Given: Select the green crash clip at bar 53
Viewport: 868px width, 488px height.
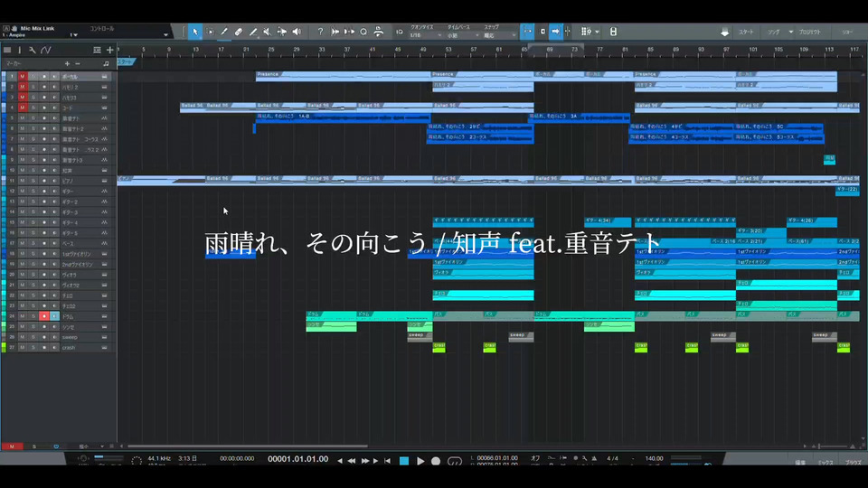Looking at the screenshot, I should [x=439, y=347].
